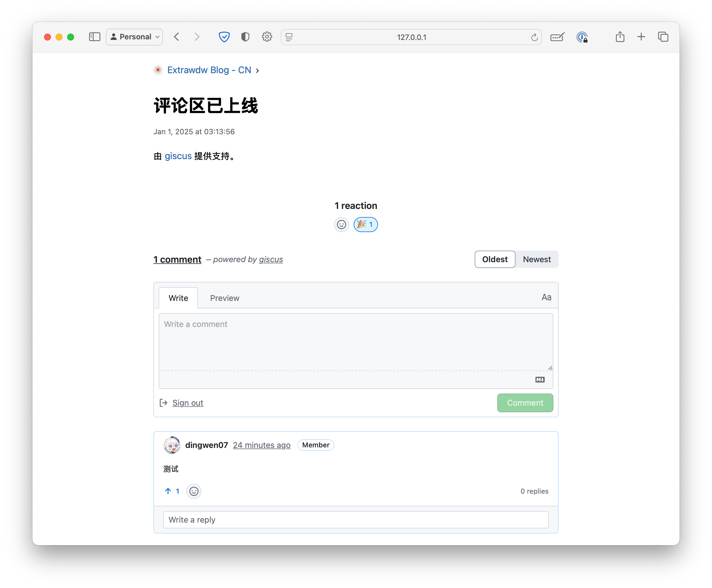Click the Markdown supported icon in the editor
This screenshot has height=588, width=712.
click(539, 379)
